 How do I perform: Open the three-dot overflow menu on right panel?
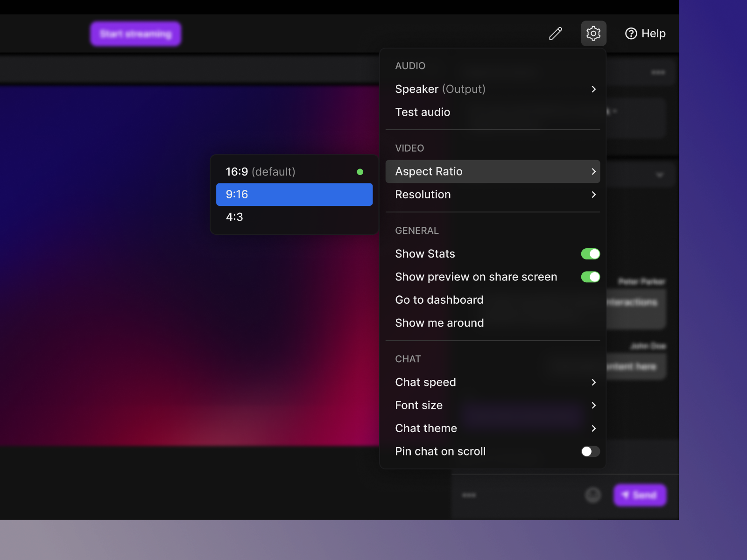657,72
